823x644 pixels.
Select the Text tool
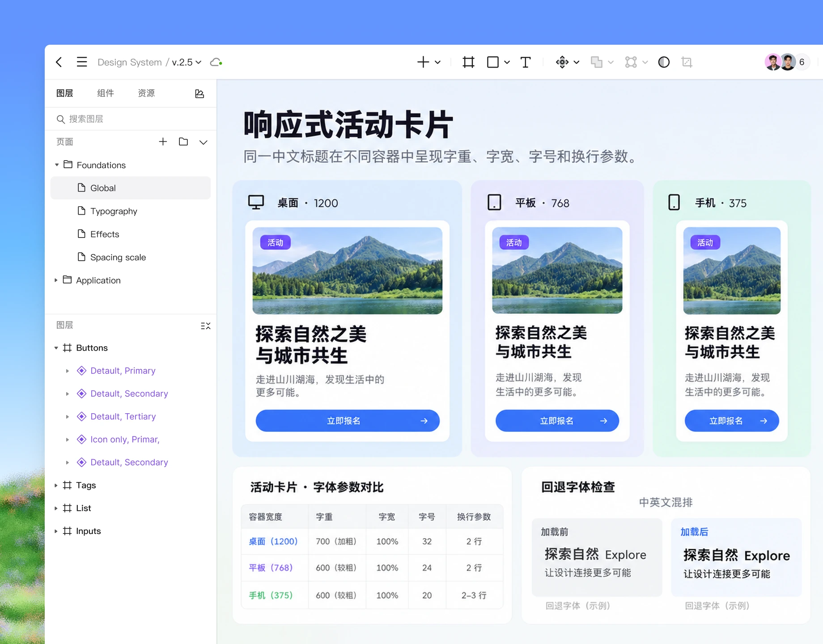tap(526, 62)
